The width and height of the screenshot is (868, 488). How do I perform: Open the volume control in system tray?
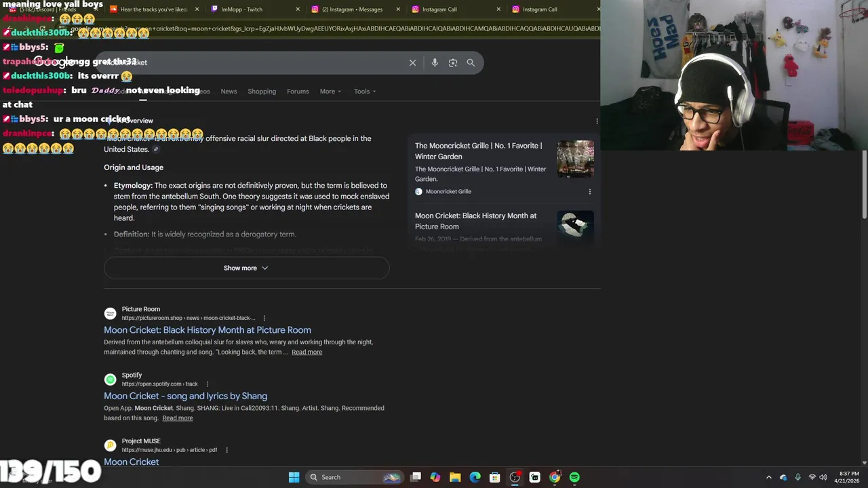pyautogui.click(x=823, y=477)
